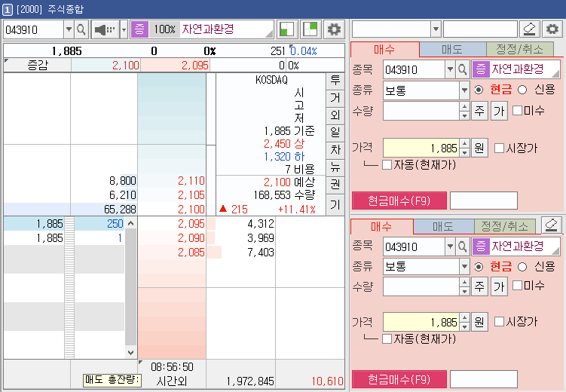Click the speaker announcement icon in toolbar
The width and height of the screenshot is (566, 392).
point(105,29)
